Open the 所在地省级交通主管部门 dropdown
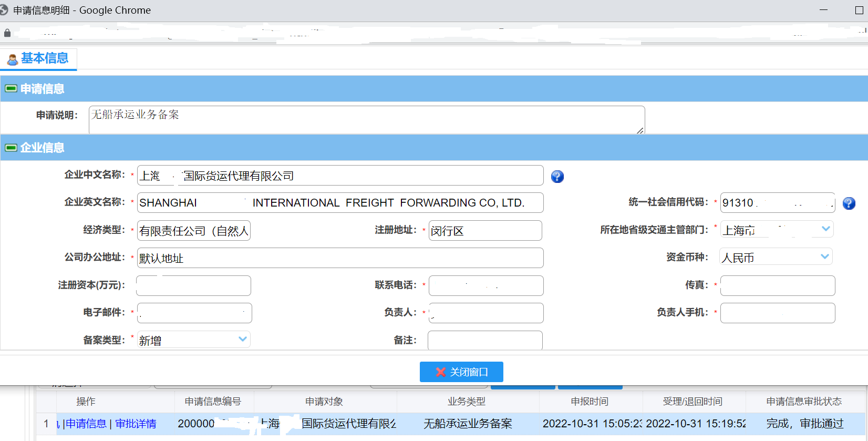The width and height of the screenshot is (868, 441). pyautogui.click(x=777, y=229)
